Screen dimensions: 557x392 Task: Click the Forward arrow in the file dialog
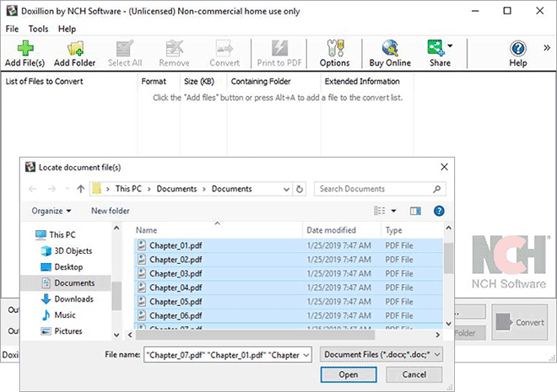tap(51, 189)
